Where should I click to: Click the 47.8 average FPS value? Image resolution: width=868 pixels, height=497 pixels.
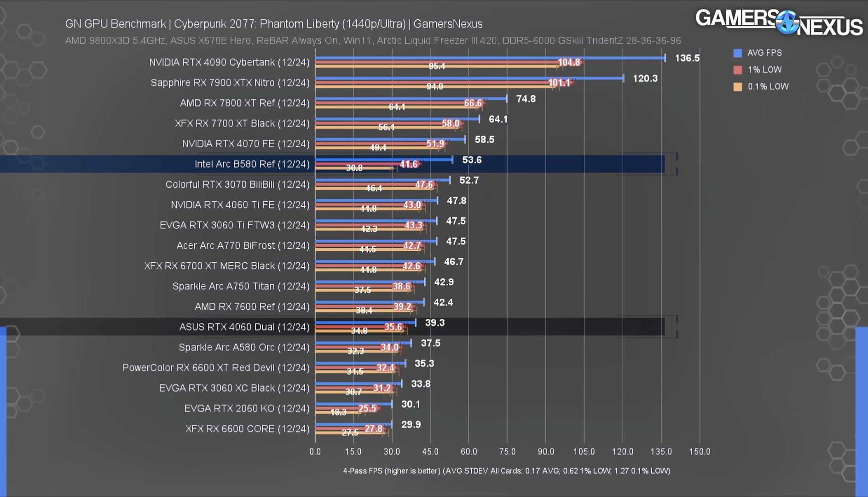457,200
